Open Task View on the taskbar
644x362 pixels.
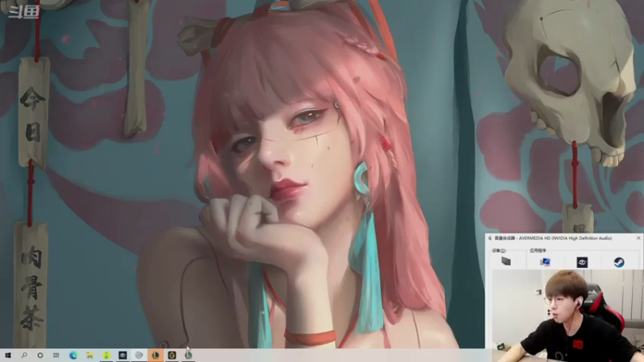56,355
